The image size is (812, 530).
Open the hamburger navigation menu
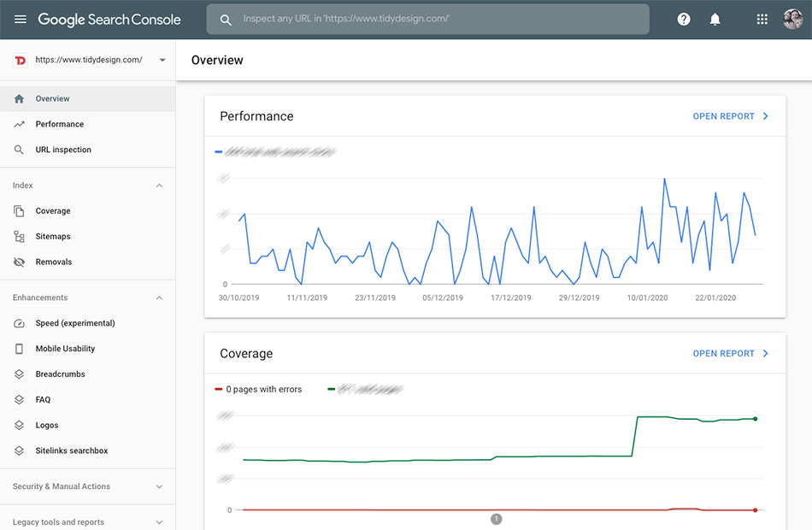point(21,19)
